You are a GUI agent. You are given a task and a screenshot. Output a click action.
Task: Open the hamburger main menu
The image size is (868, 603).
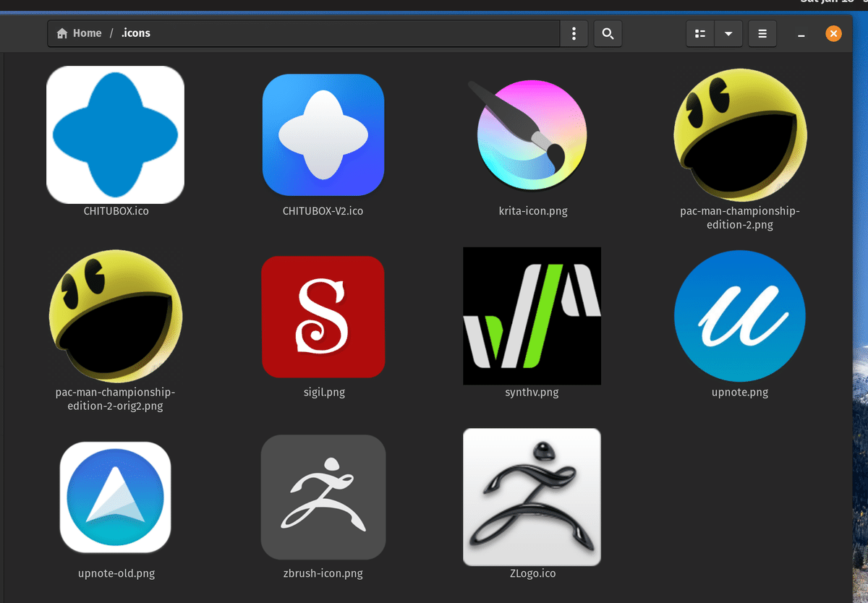[762, 33]
